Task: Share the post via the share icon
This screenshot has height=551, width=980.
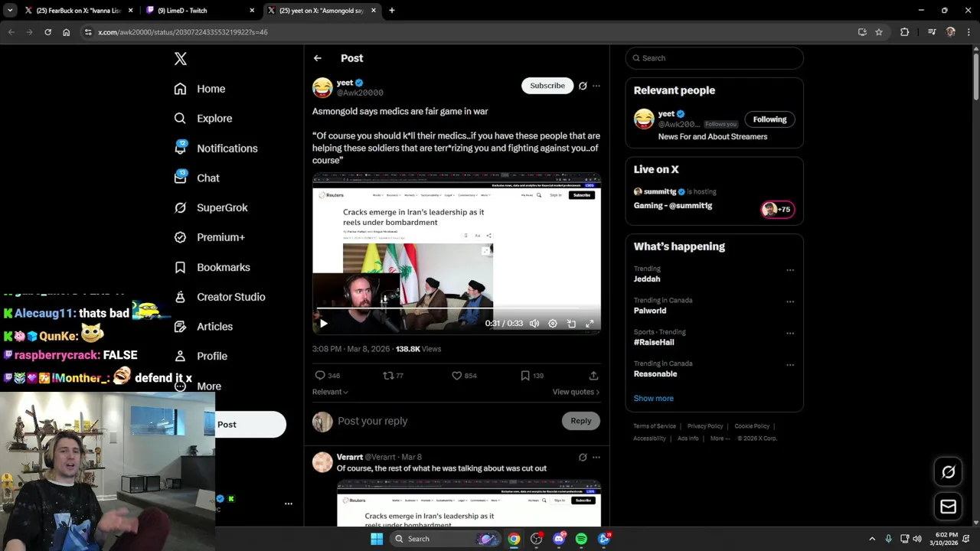Action: (593, 376)
